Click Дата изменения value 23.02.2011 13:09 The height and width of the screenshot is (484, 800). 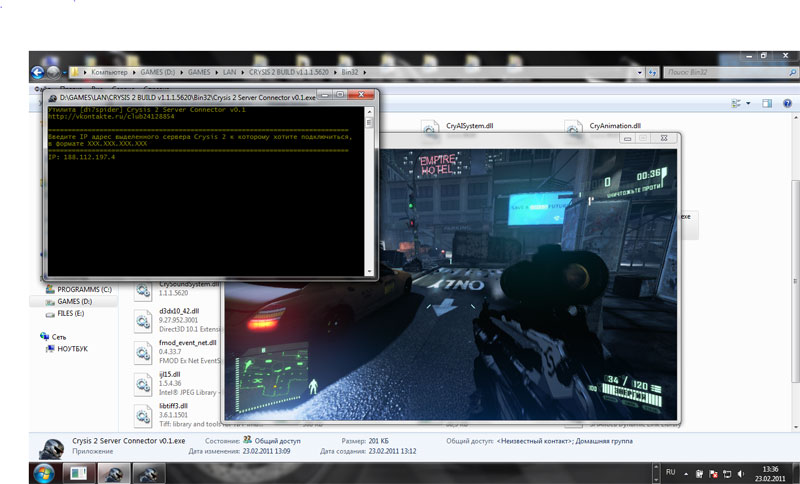266,451
